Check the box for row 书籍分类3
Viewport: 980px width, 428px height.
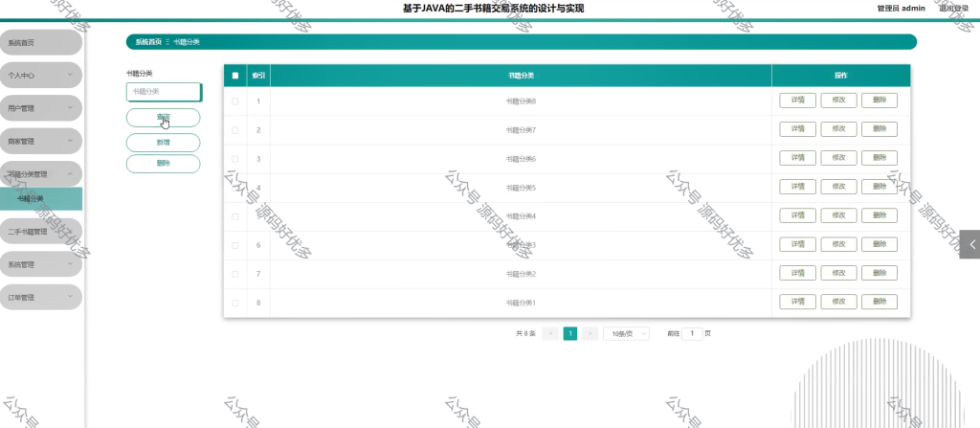pyautogui.click(x=235, y=245)
